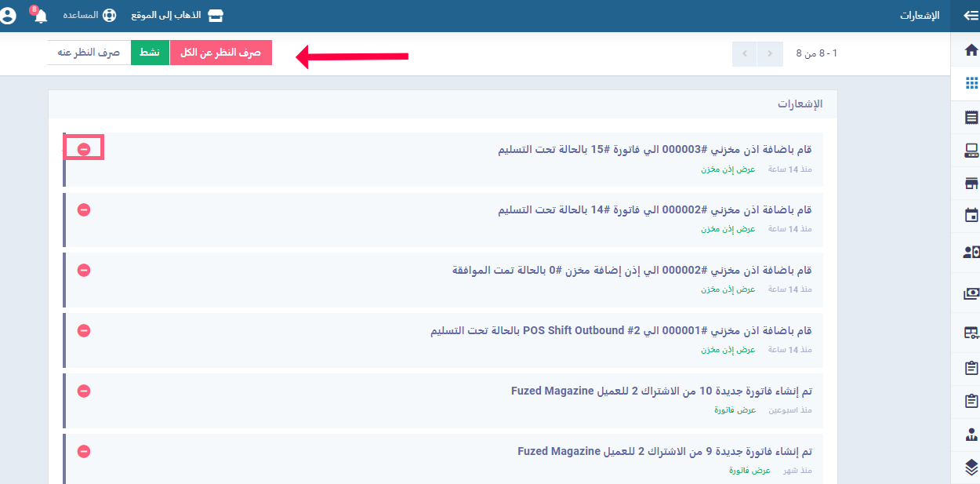Open the store icon in the sidebar
The width and height of the screenshot is (980, 484).
click(x=971, y=184)
